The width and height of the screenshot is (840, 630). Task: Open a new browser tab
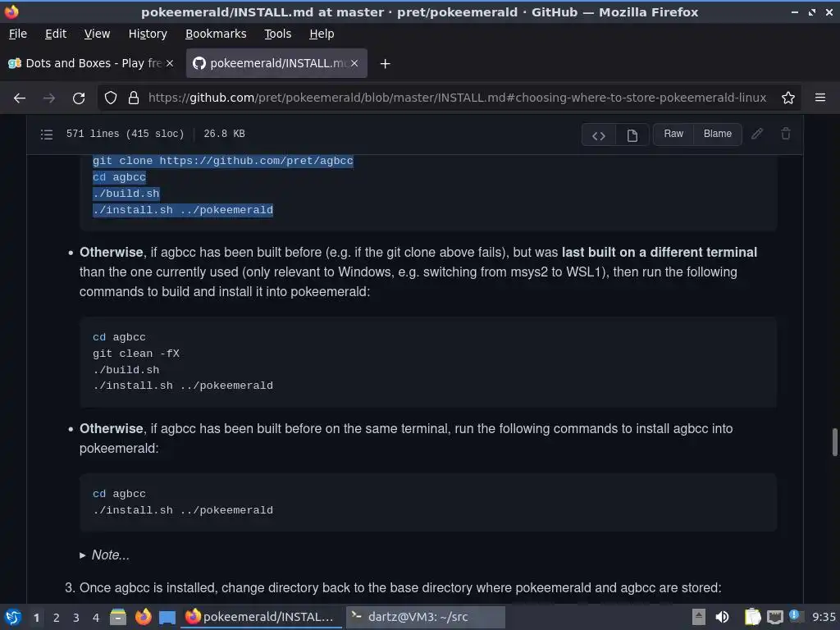(x=385, y=64)
